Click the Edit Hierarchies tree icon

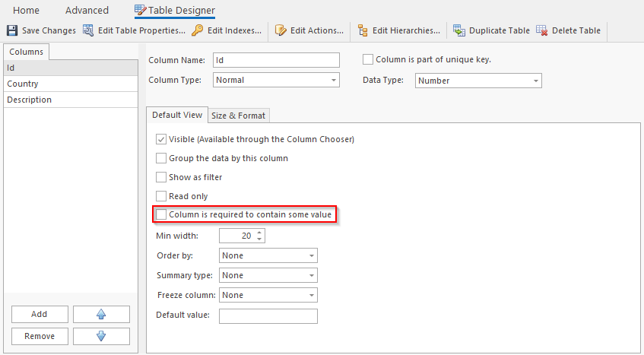[363, 30]
